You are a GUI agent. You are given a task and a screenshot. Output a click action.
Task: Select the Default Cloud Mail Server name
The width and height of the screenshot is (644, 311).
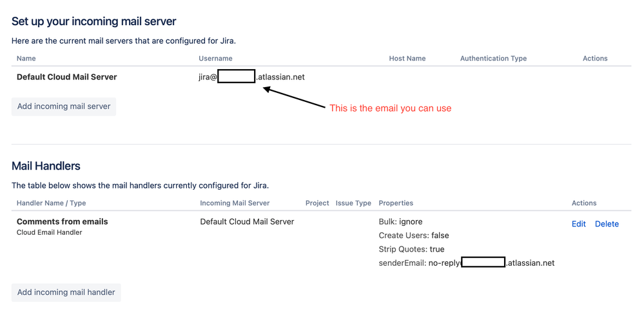(x=67, y=77)
